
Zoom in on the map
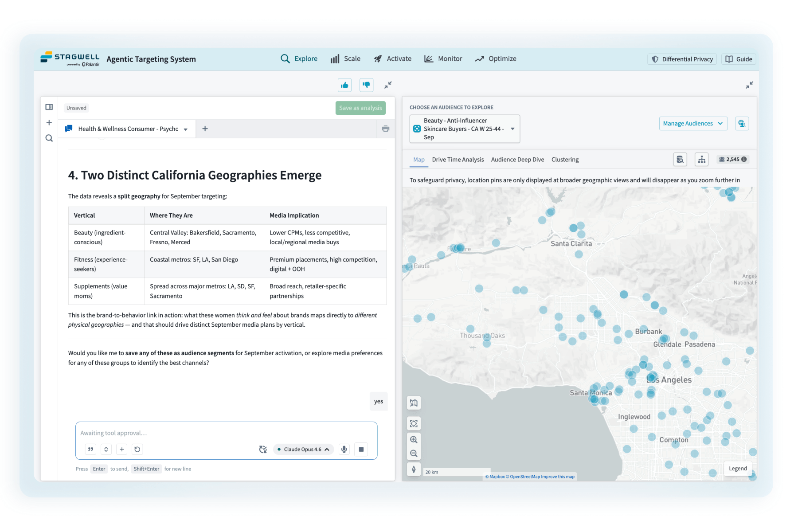(414, 439)
